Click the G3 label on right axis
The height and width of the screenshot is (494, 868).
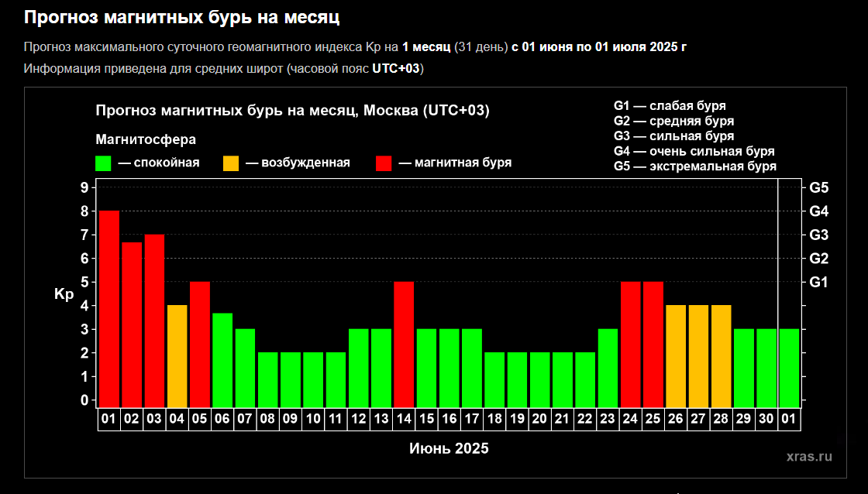(x=818, y=235)
